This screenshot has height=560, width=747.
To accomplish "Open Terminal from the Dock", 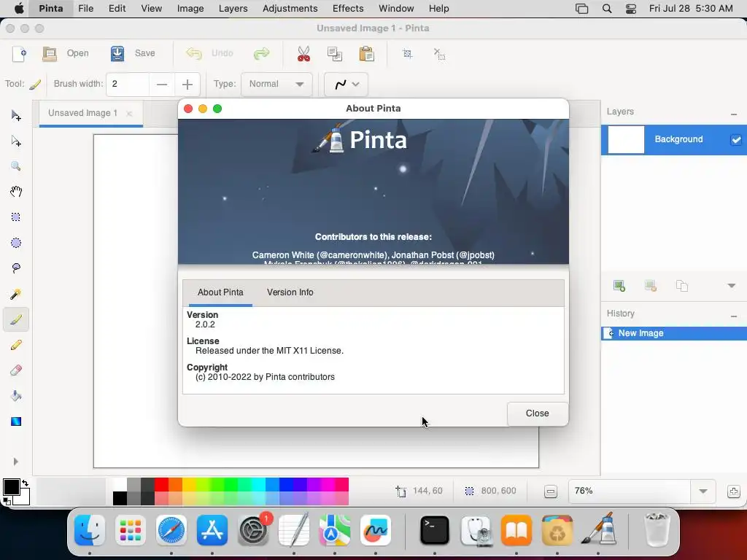I will point(435,530).
